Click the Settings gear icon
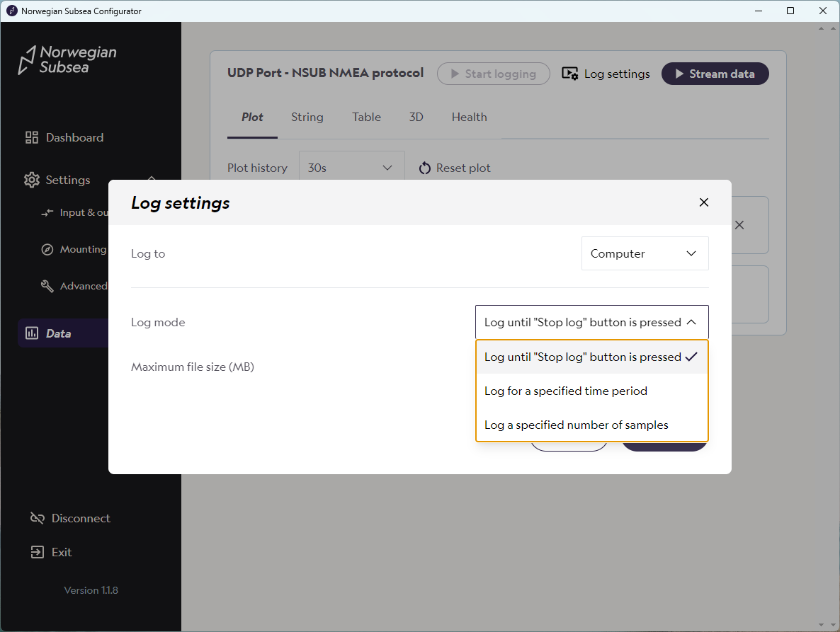Screen dimensions: 840x632 32,180
